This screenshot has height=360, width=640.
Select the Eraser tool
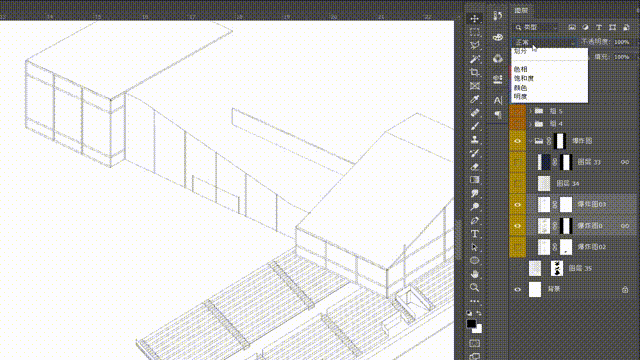pyautogui.click(x=474, y=167)
